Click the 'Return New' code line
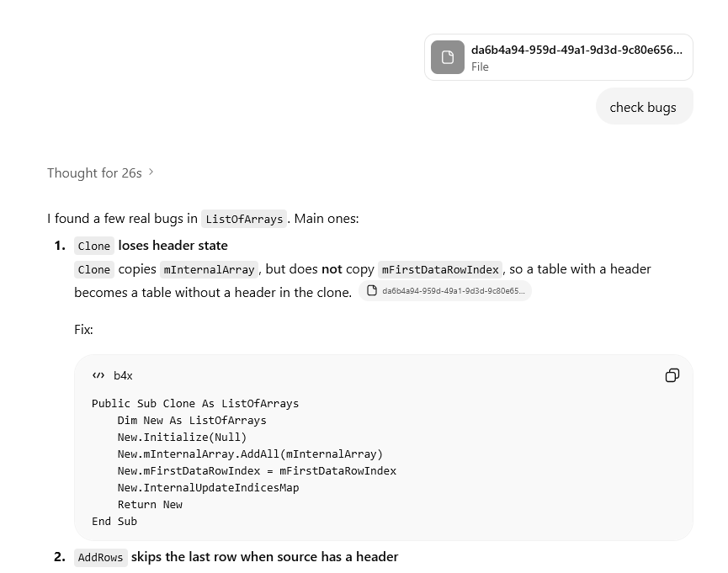This screenshot has width=728, height=573. (x=150, y=504)
